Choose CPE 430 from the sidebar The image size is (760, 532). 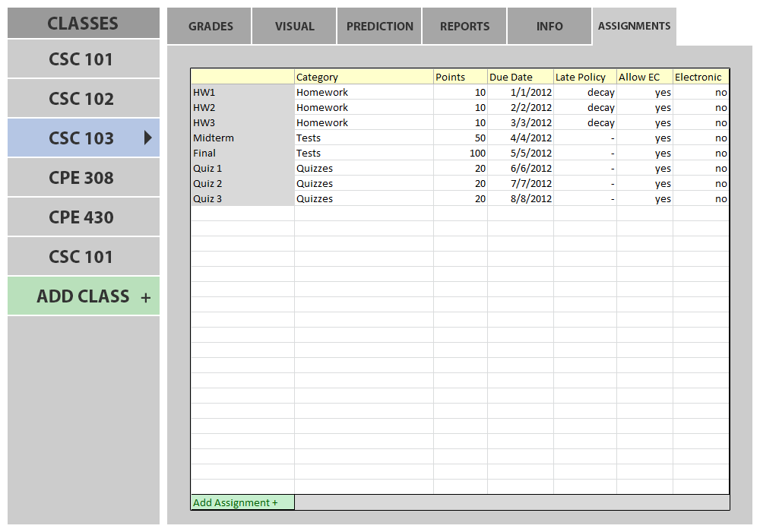click(82, 217)
